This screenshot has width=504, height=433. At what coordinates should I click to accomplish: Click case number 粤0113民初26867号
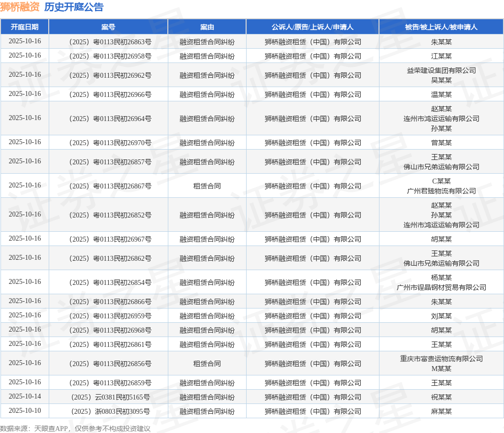(x=110, y=186)
